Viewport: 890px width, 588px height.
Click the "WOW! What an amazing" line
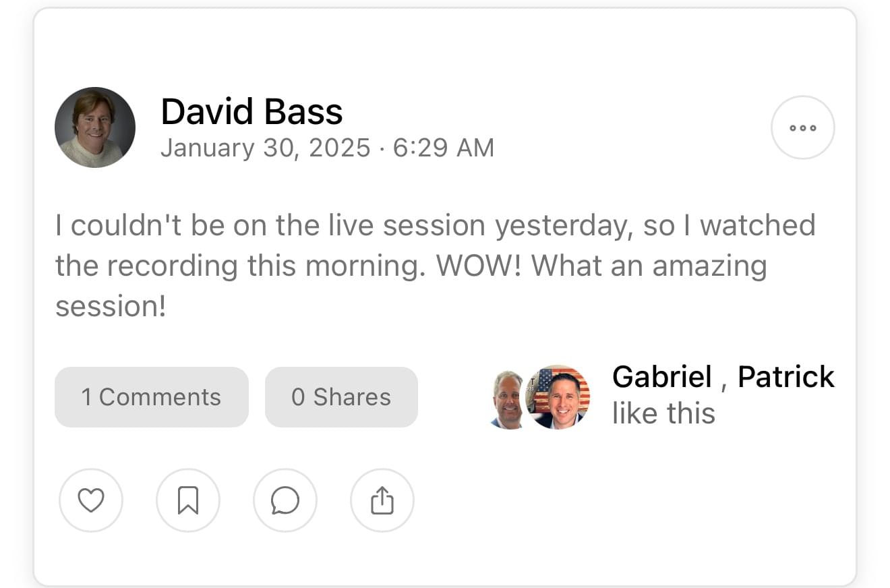(x=601, y=266)
